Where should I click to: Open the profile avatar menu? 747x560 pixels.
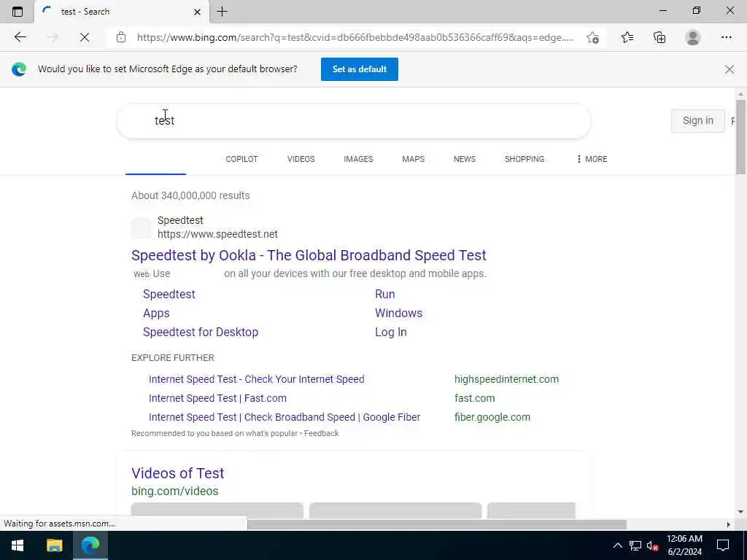(x=693, y=37)
